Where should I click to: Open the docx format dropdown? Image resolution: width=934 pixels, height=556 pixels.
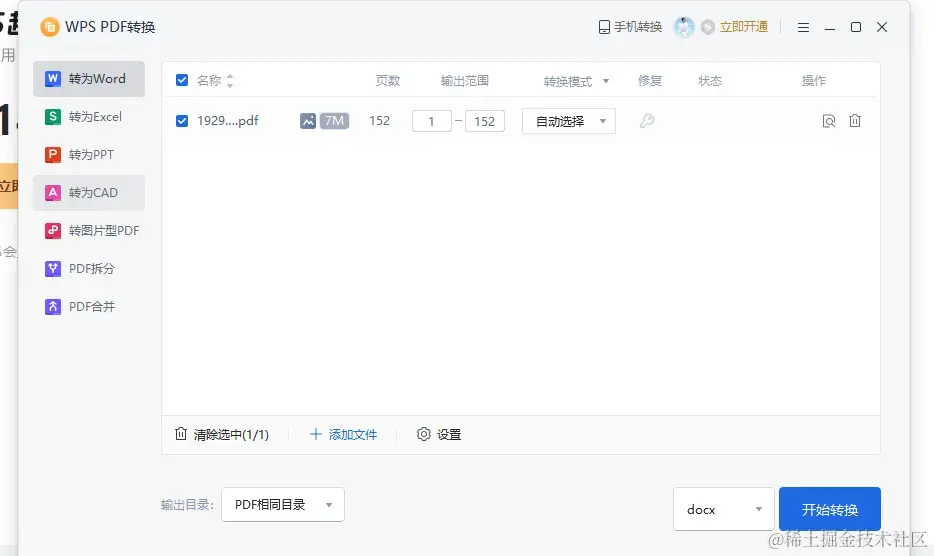click(724, 509)
